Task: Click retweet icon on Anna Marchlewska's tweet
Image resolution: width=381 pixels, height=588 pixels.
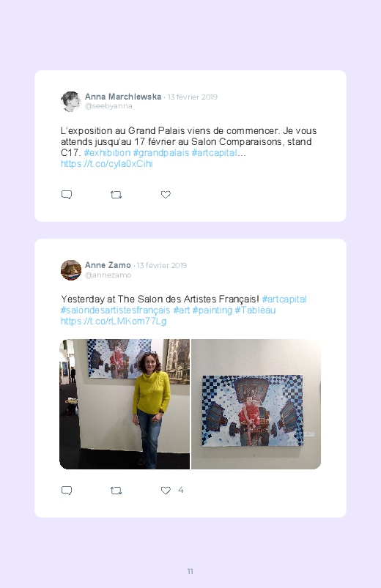Action: tap(116, 195)
